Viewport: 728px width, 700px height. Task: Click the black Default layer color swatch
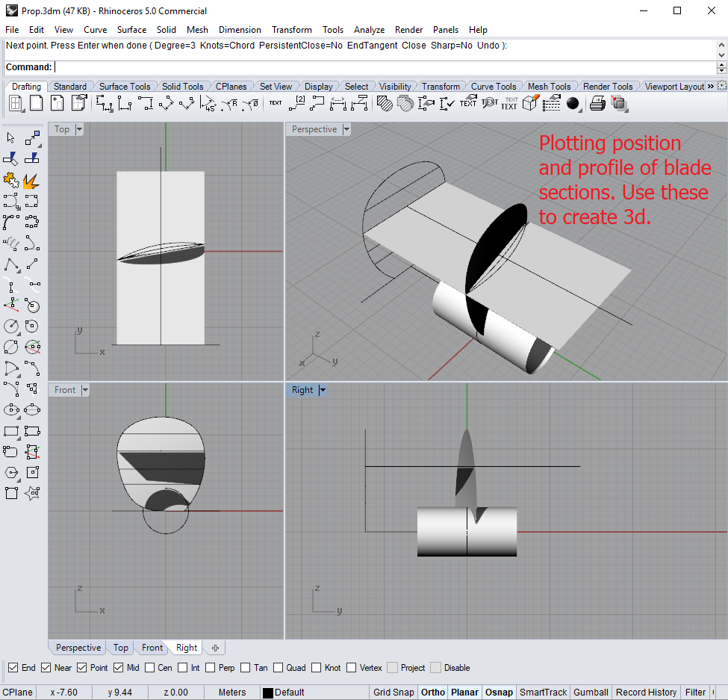267,693
